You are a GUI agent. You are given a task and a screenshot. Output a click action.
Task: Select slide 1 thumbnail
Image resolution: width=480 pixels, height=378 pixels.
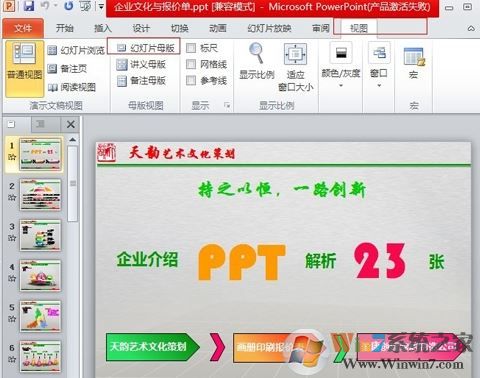click(x=40, y=154)
